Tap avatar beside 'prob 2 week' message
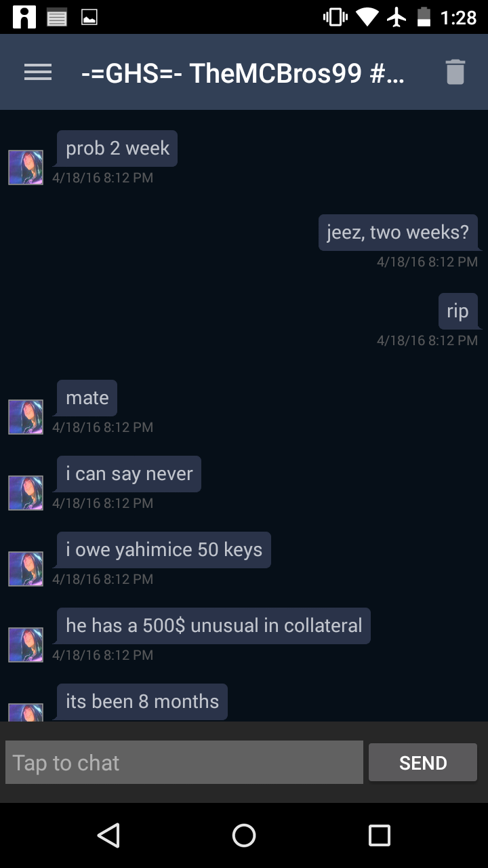The width and height of the screenshot is (488, 868). point(26,167)
